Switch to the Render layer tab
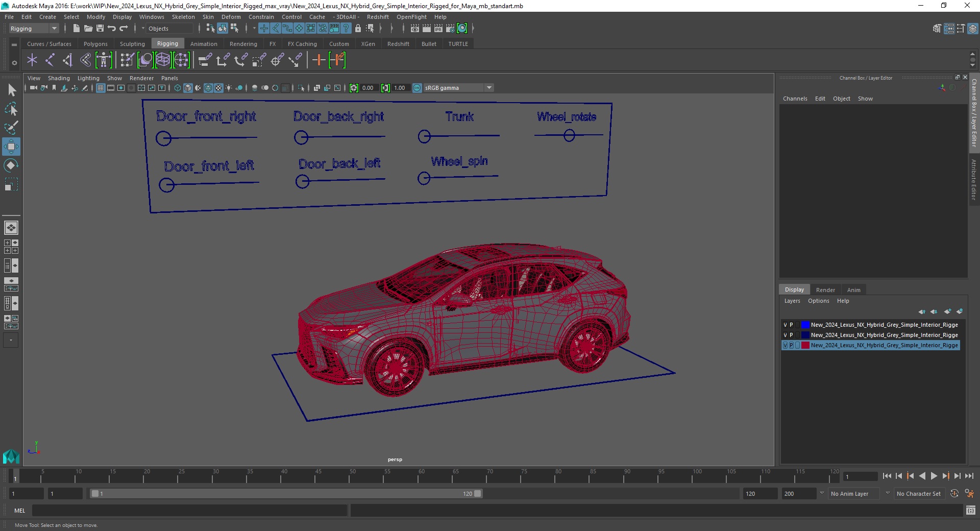This screenshot has height=531, width=980. point(825,289)
